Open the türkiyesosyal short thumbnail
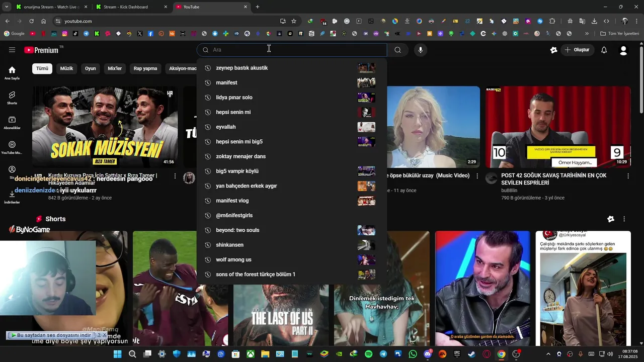Viewport: 644px width, 362px height. point(583,289)
